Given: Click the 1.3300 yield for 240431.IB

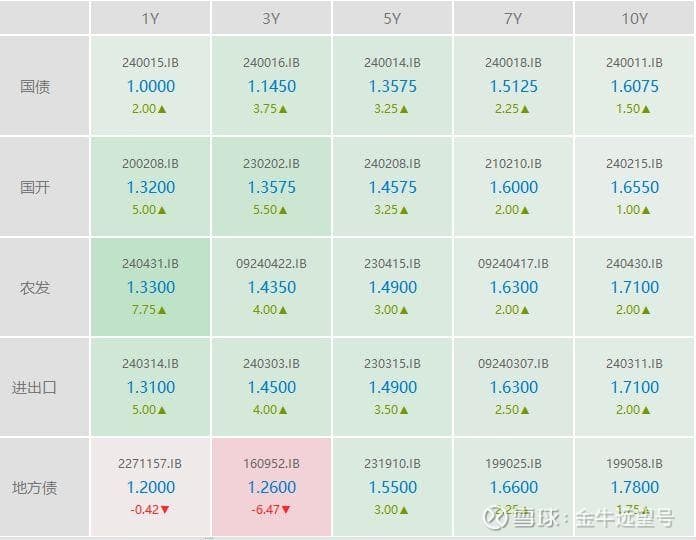Looking at the screenshot, I should coord(150,287).
